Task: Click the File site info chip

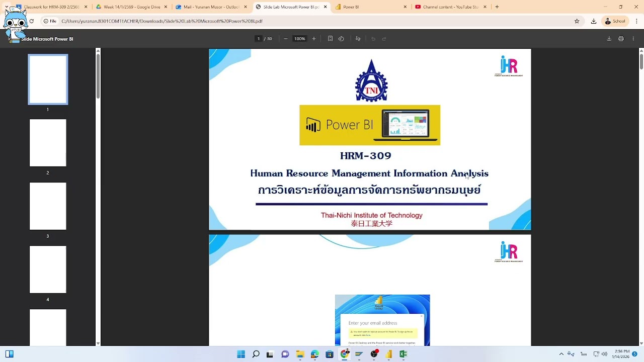Action: pyautogui.click(x=50, y=21)
